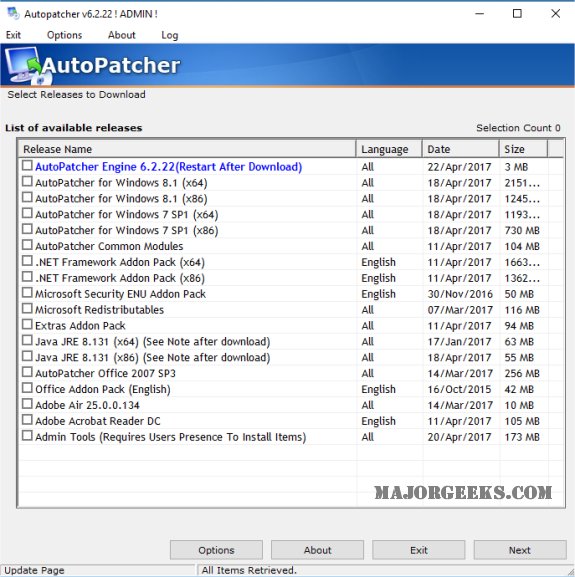Minimize the Autopatcher window
The width and height of the screenshot is (575, 577).
pyautogui.click(x=479, y=14)
